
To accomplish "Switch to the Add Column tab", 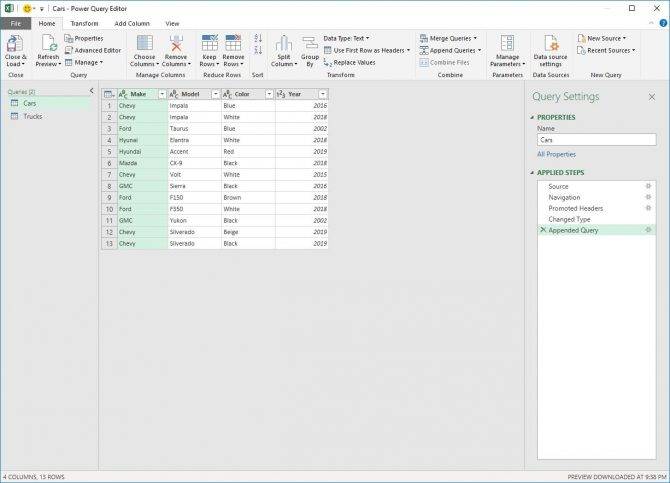I will pyautogui.click(x=132, y=24).
